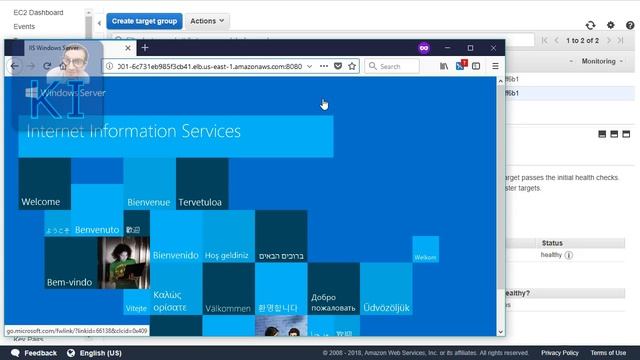Click the Добро пожаловать tile

point(333,289)
